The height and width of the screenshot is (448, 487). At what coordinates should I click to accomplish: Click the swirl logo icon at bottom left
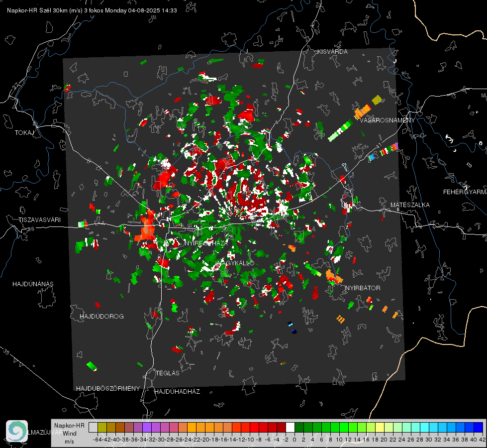pyautogui.click(x=17, y=431)
